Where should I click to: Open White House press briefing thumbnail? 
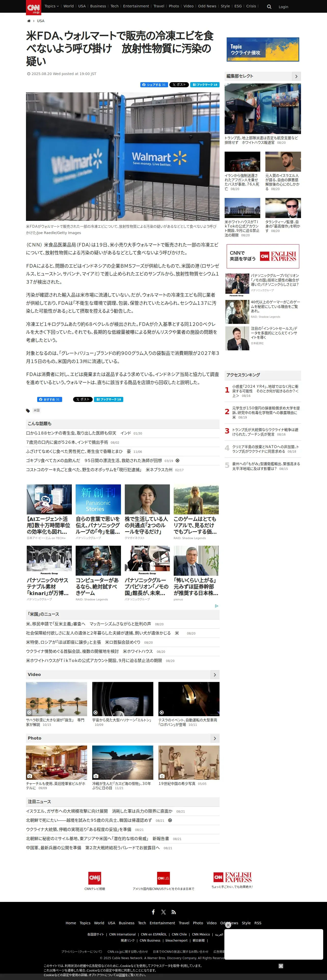point(263,109)
